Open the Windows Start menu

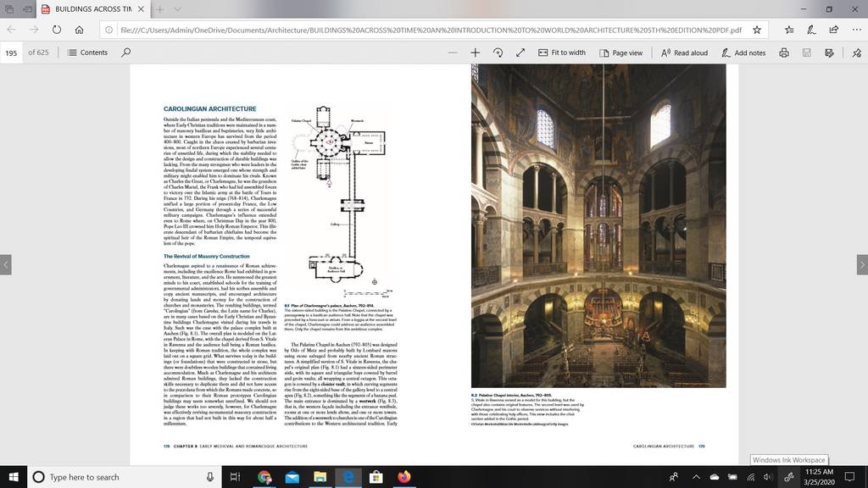click(14, 477)
